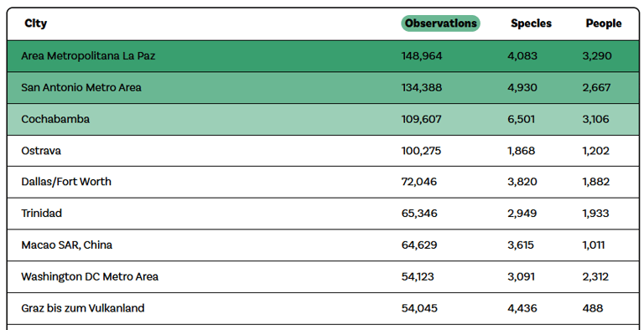644x330 pixels.
Task: Click Cochabamba species count 6,501
Action: coord(522,119)
